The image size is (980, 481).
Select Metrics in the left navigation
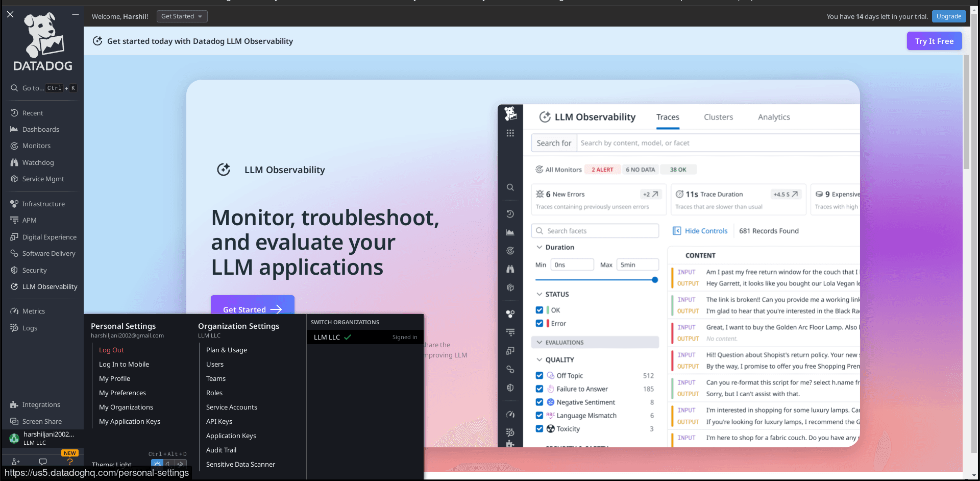point(34,311)
